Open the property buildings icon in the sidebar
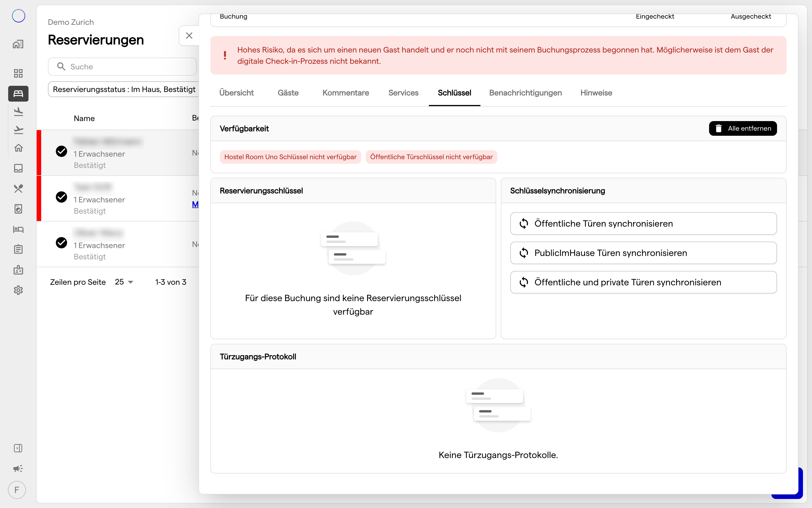The height and width of the screenshot is (508, 812). coord(18,44)
